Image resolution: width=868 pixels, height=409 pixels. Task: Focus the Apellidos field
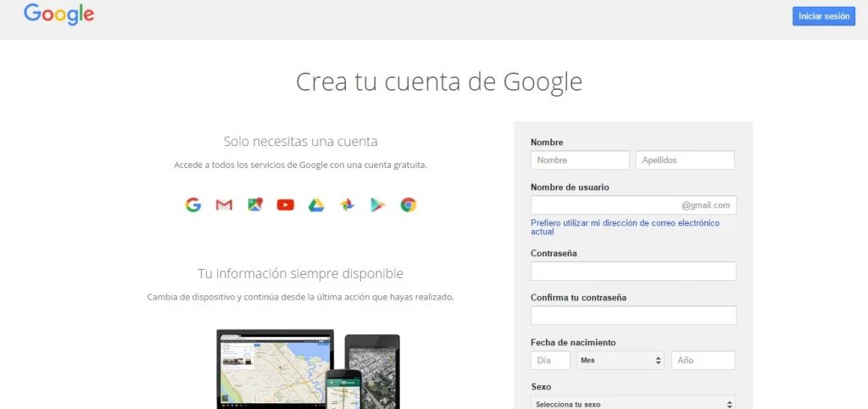pyautogui.click(x=685, y=160)
